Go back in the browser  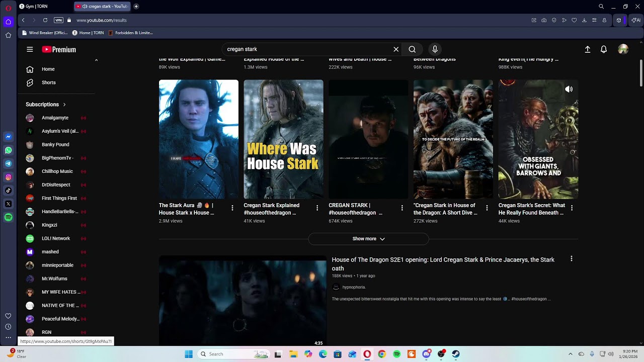click(23, 20)
